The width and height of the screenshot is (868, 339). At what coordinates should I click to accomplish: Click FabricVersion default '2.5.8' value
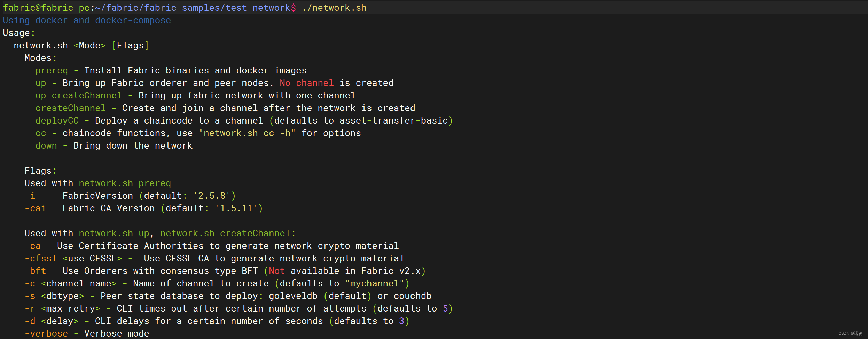pos(212,196)
